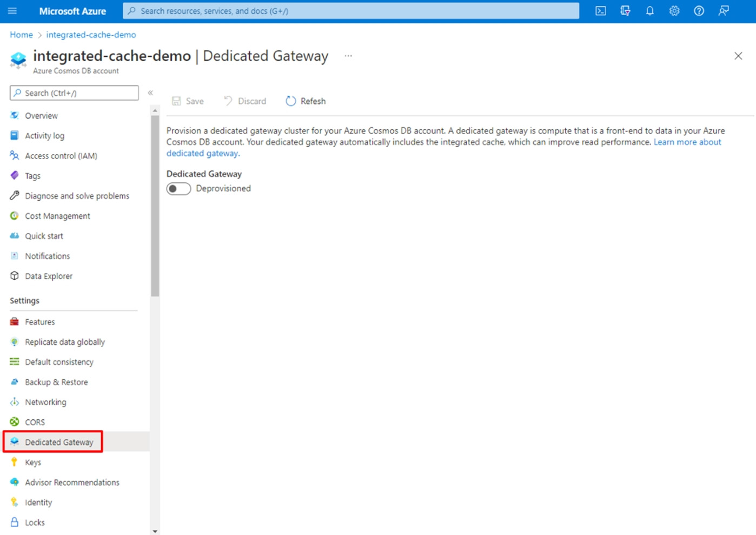
Task: Toggle the Dedicated Gateway provisioning switch
Action: (x=178, y=189)
